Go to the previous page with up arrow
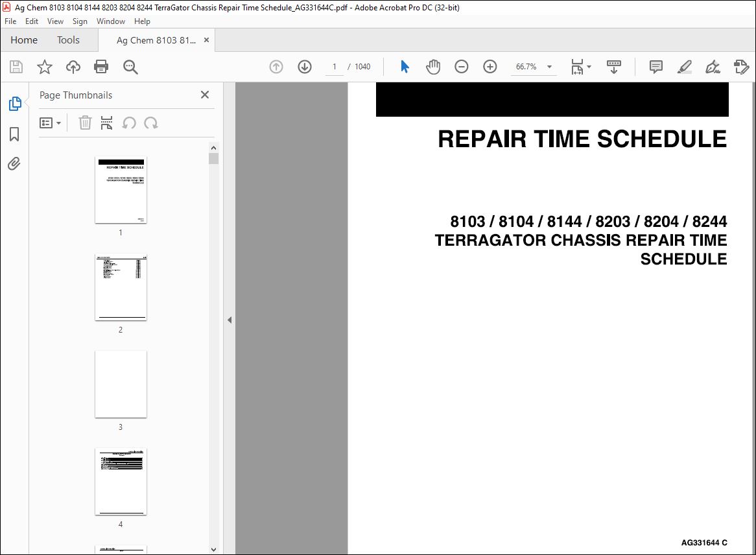Viewport: 756px width, 555px height. click(276, 67)
